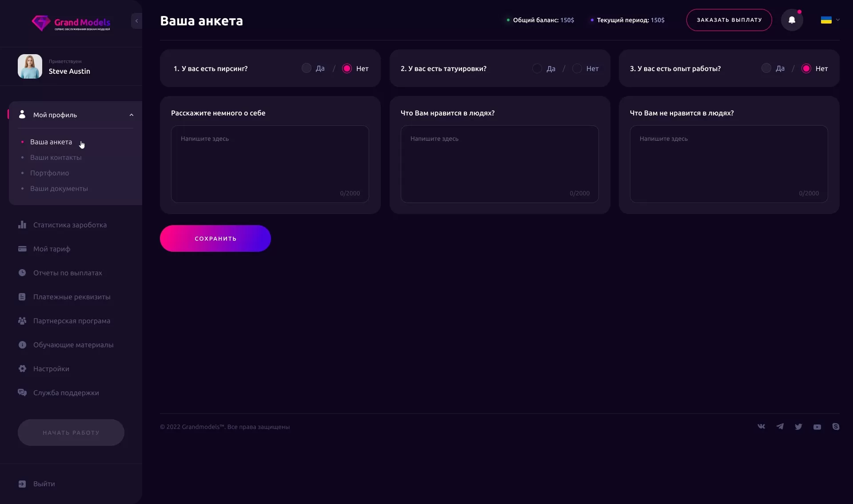Click the Skype icon in footer
This screenshot has height=504, width=853.
pos(836,426)
